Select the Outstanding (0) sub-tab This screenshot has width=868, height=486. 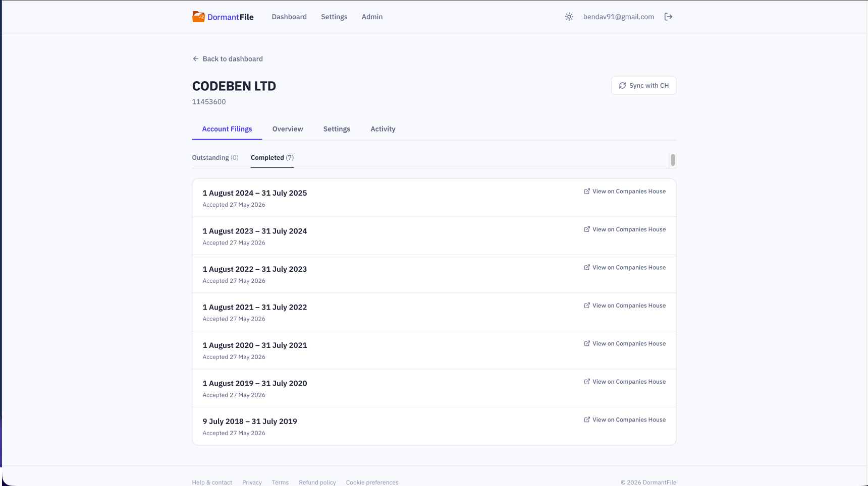tap(215, 158)
